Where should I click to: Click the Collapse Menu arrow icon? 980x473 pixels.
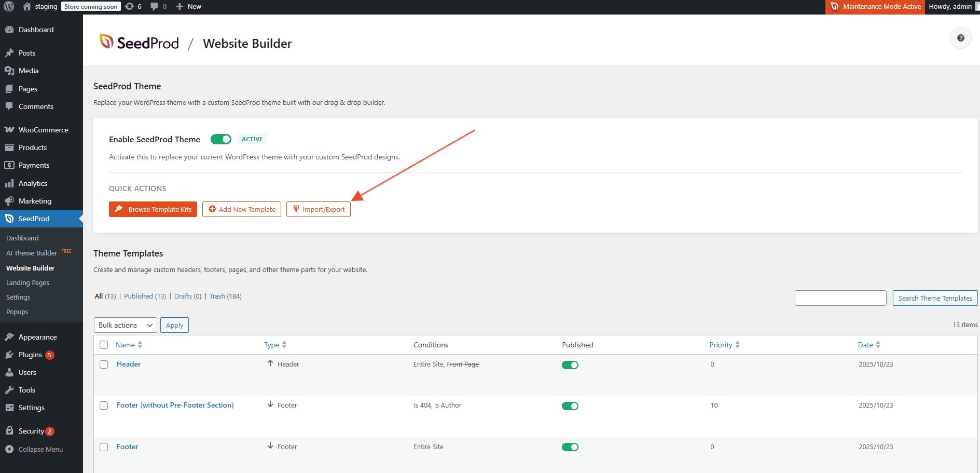pos(9,449)
